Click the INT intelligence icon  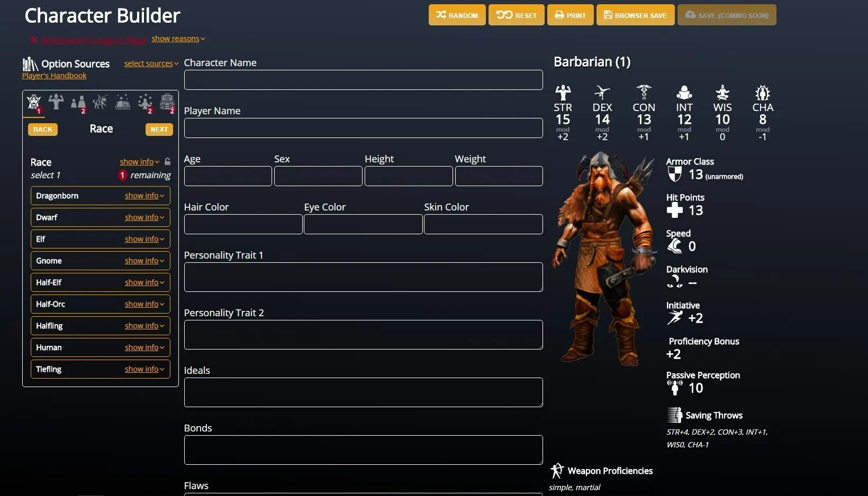(684, 93)
